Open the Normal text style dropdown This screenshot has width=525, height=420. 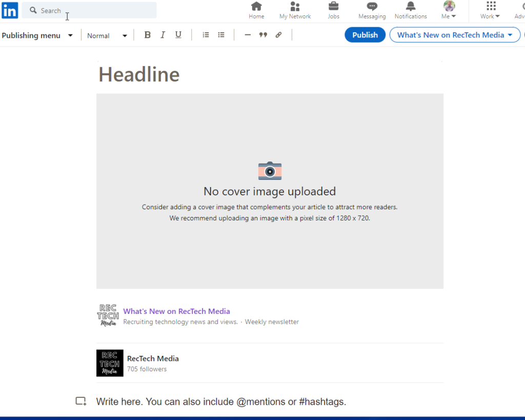point(107,35)
